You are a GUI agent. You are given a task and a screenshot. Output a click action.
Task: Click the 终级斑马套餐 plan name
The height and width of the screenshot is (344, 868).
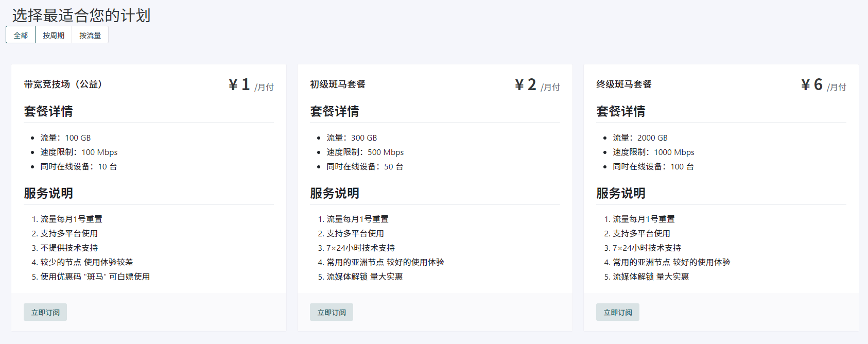[624, 84]
